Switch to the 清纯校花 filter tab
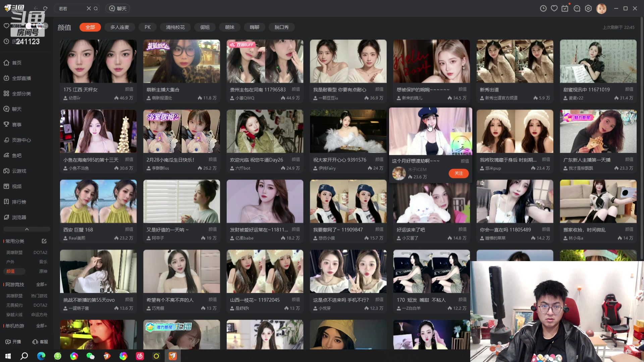The width and height of the screenshot is (644, 362). (x=175, y=27)
